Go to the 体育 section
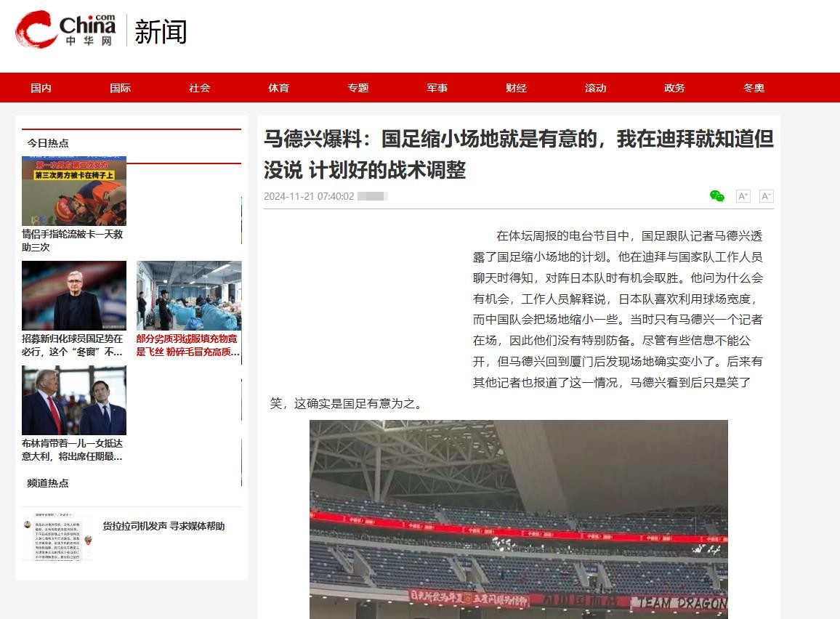The width and height of the screenshot is (840, 619). click(279, 88)
